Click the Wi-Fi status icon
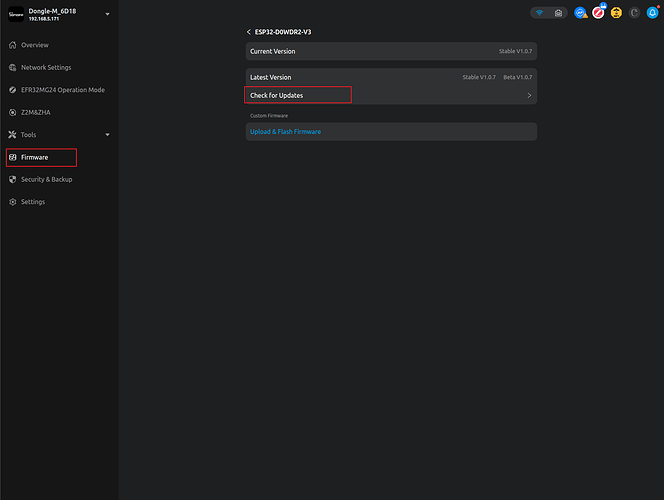 pos(541,13)
